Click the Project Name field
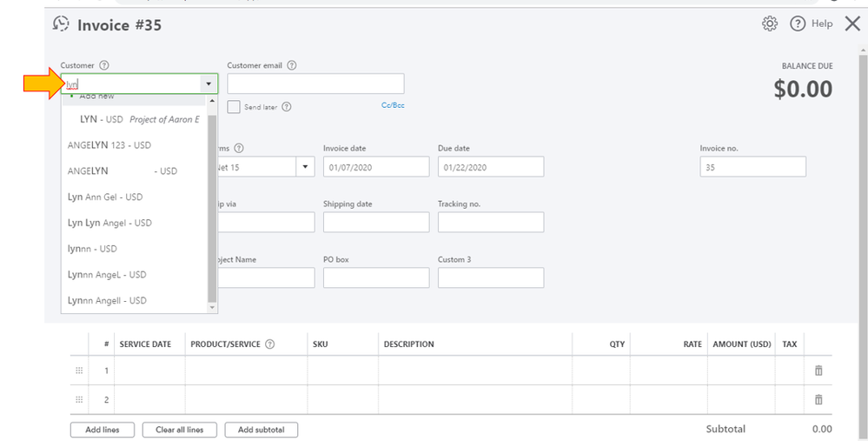Image resolution: width=868 pixels, height=441 pixels. (266, 277)
